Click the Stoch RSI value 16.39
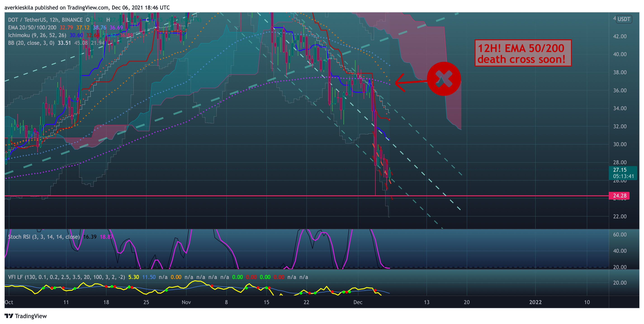Screen dimensions: 644x324 (x=90, y=237)
